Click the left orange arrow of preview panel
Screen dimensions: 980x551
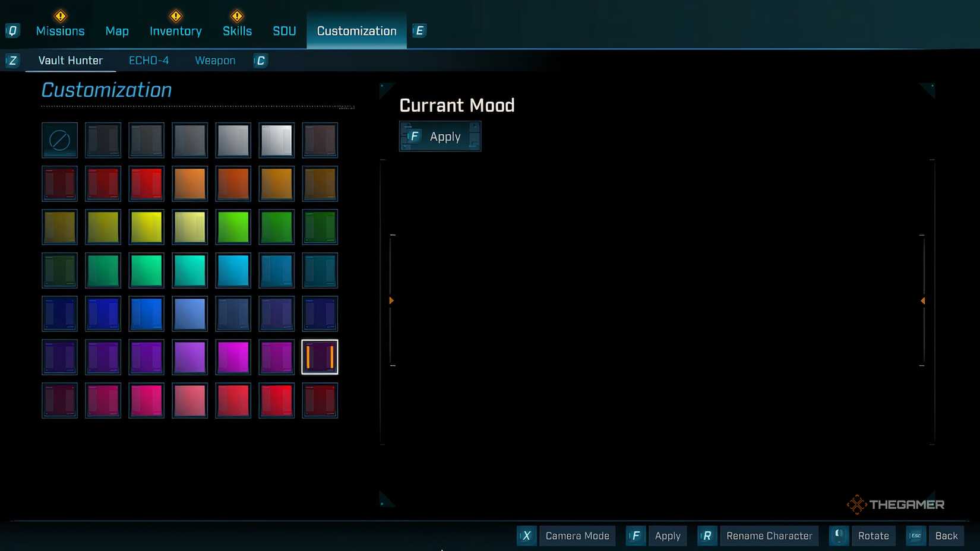391,300
